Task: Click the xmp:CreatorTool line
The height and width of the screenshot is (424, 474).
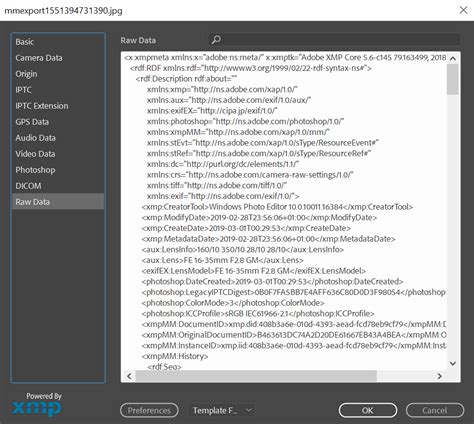Action: click(x=277, y=207)
